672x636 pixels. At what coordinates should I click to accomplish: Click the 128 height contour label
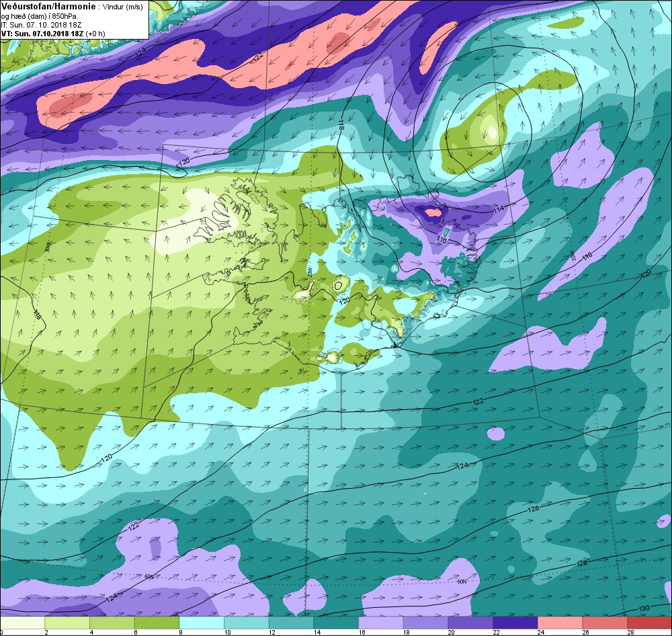coord(581,563)
